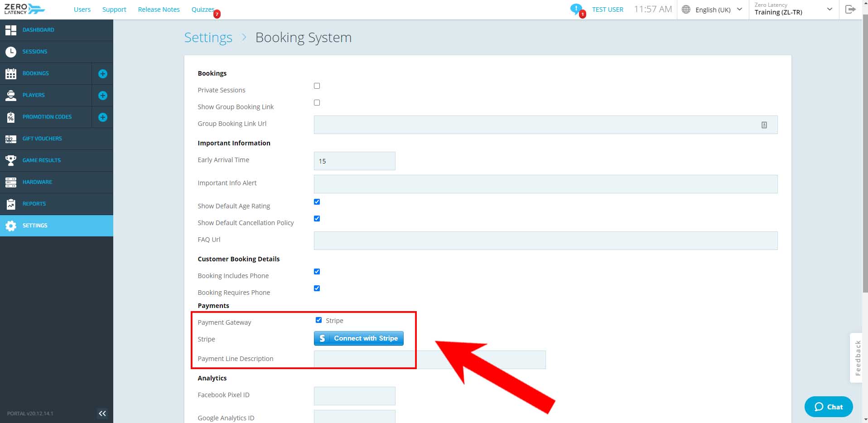
Task: Click the Reports chart icon
Action: click(11, 204)
